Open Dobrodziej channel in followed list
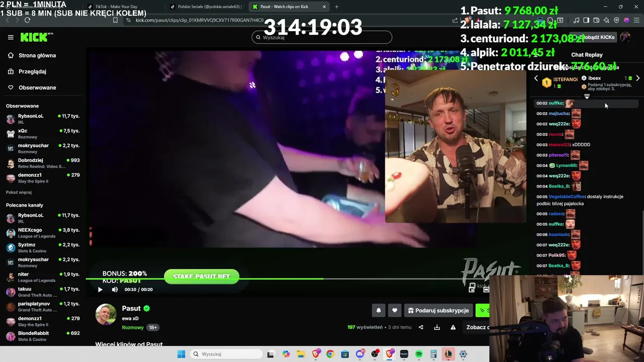This screenshot has width=644, height=362. tap(43, 163)
